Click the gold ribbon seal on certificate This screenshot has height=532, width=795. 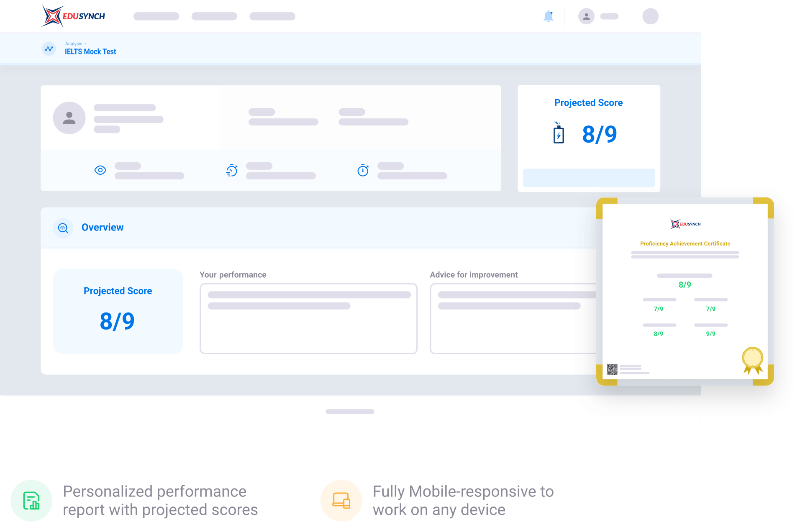(x=753, y=361)
